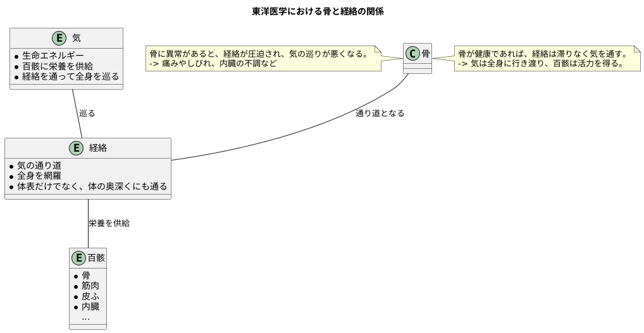
Task: Click the E icon of 百骸 entity
Action: [78, 258]
